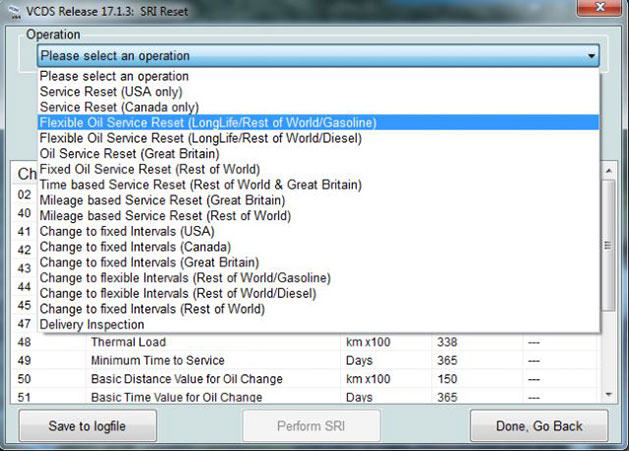
Task: Select Oil Service Reset (Great Britain)
Action: tap(129, 154)
